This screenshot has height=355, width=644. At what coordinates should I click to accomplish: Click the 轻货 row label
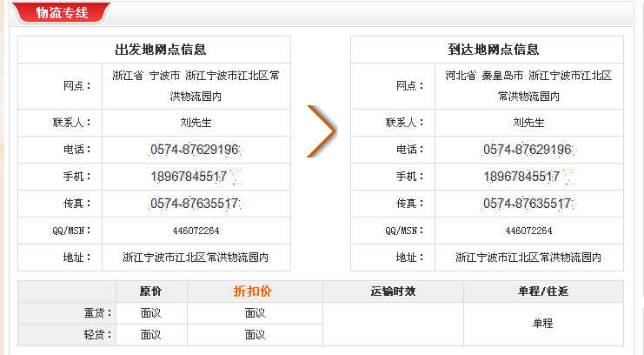click(x=97, y=335)
